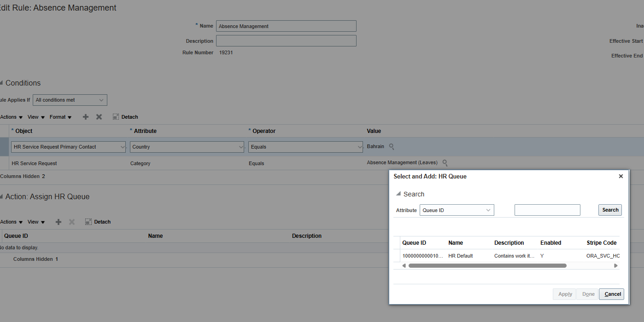Image resolution: width=644 pixels, height=322 pixels.
Task: Open the Conditions View menu
Action: click(36, 117)
